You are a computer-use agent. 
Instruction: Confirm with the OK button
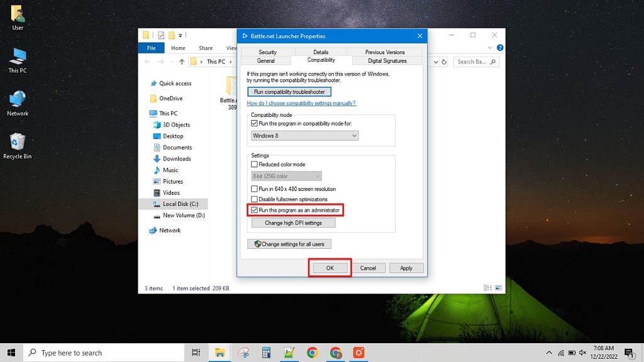pyautogui.click(x=330, y=268)
